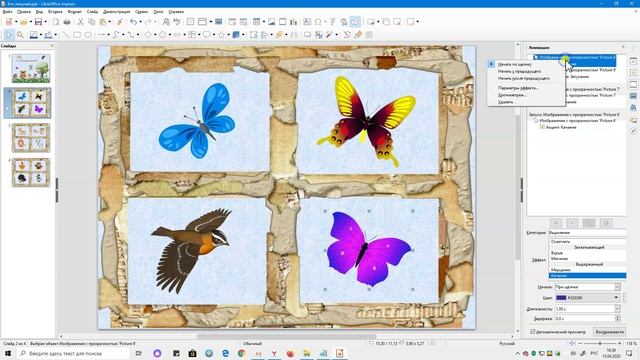Open the line color dropdown arrow

41,35
